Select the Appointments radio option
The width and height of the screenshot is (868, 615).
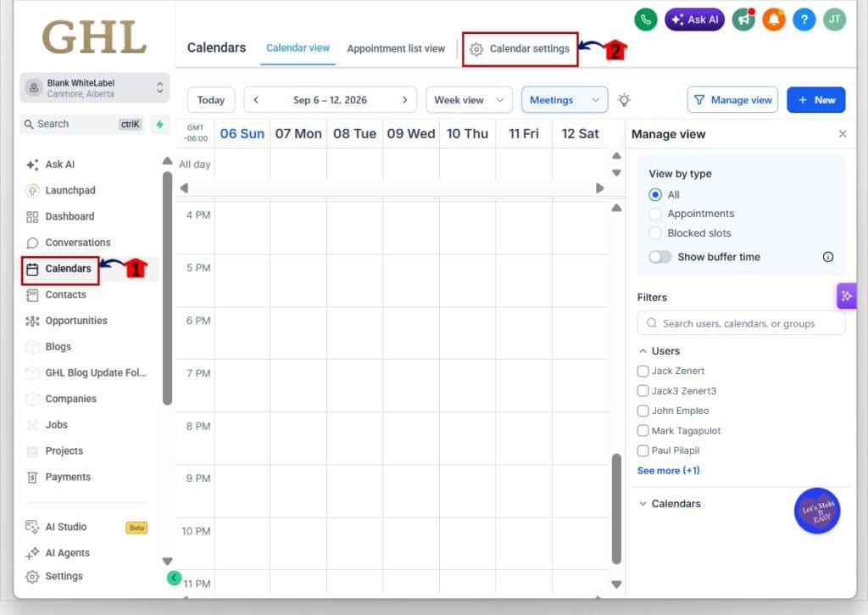pyautogui.click(x=655, y=214)
